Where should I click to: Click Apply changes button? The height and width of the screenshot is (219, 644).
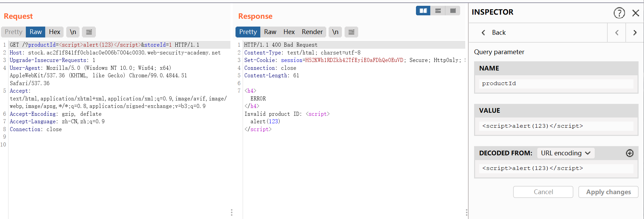(x=608, y=192)
